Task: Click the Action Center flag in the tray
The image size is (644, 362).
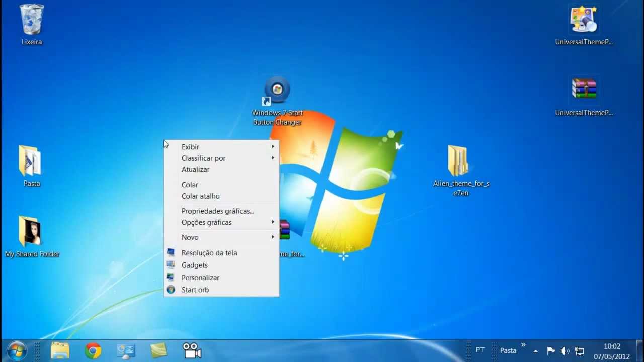Action: pos(551,351)
